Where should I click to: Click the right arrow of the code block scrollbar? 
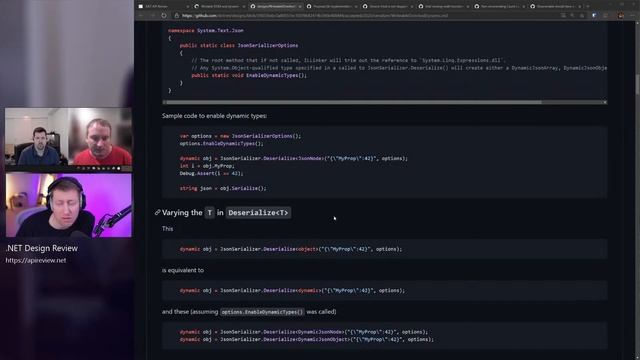click(x=605, y=102)
